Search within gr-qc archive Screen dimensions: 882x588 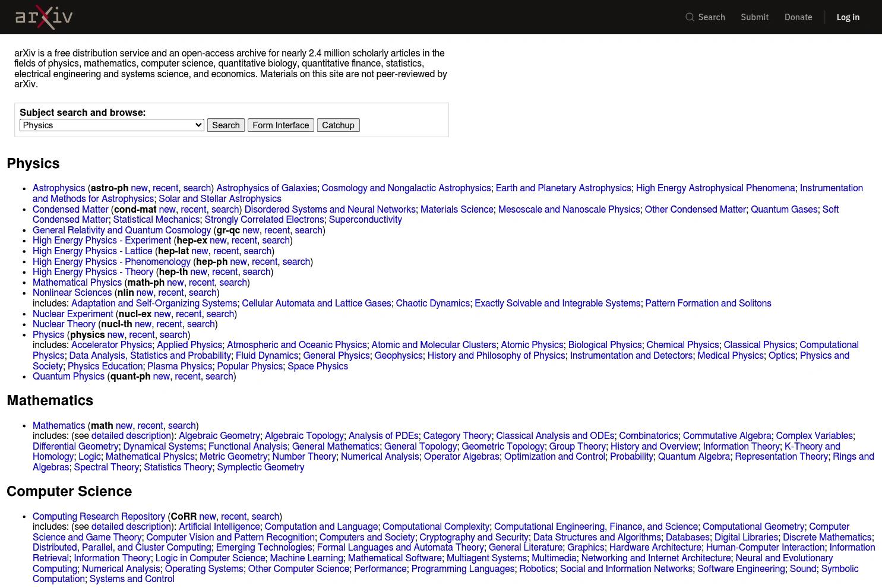(308, 230)
